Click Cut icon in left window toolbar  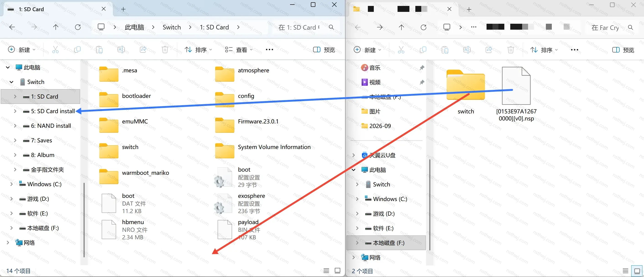tap(55, 50)
